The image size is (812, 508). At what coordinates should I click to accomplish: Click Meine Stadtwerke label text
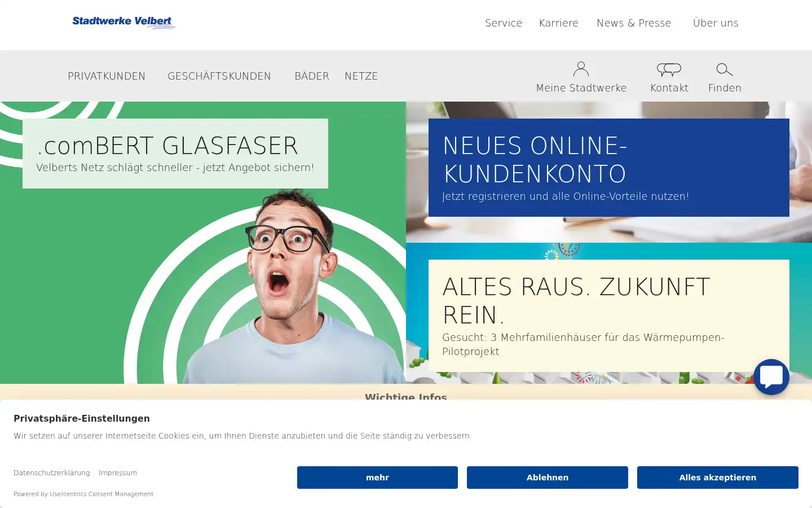tap(581, 88)
